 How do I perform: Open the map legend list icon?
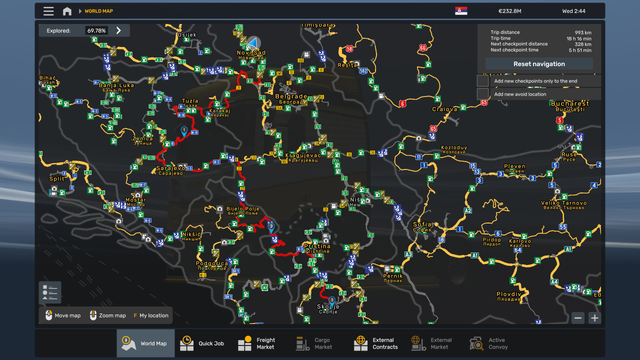50,292
